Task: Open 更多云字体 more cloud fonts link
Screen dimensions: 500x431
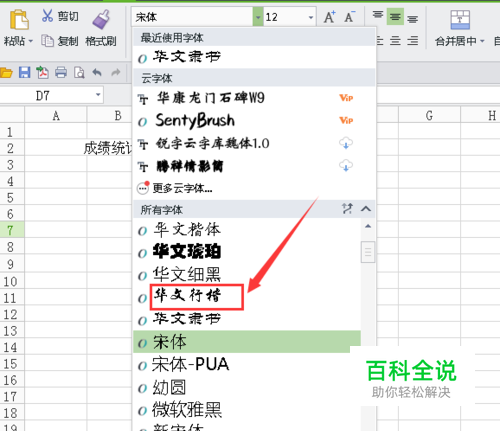Action: click(x=182, y=188)
